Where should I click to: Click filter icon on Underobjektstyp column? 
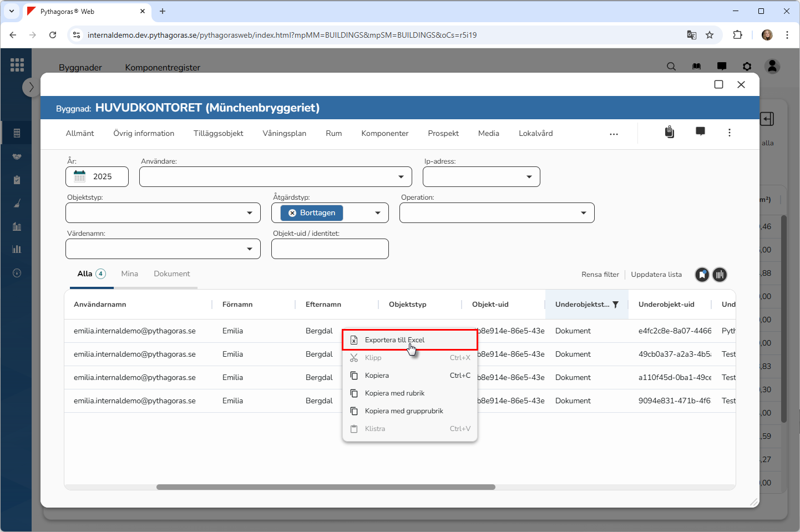point(615,305)
